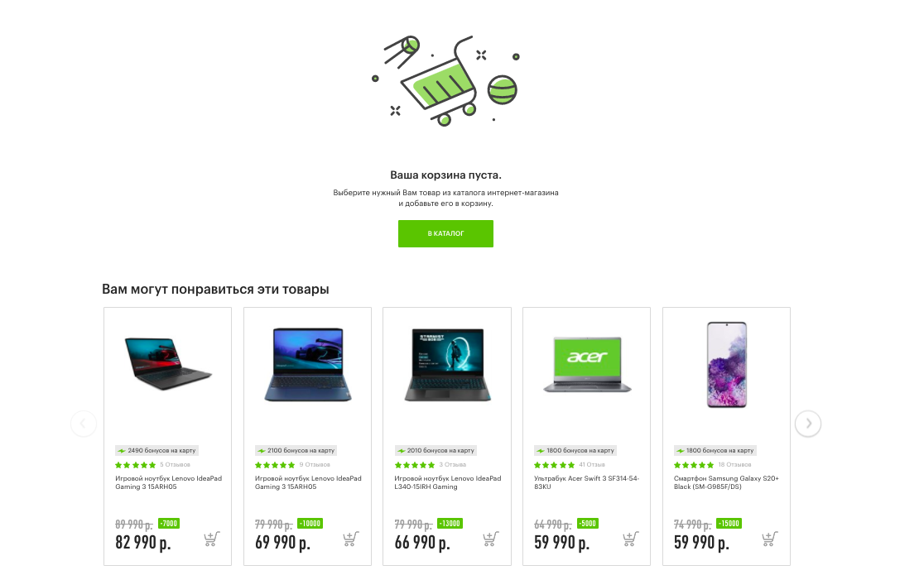Click the empty cart illustration
Screen dimensions: 924x575
(x=445, y=81)
